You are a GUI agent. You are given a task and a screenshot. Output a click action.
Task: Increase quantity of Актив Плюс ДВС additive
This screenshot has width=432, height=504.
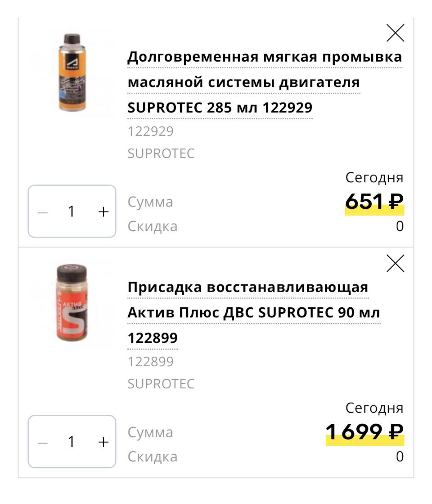(103, 442)
